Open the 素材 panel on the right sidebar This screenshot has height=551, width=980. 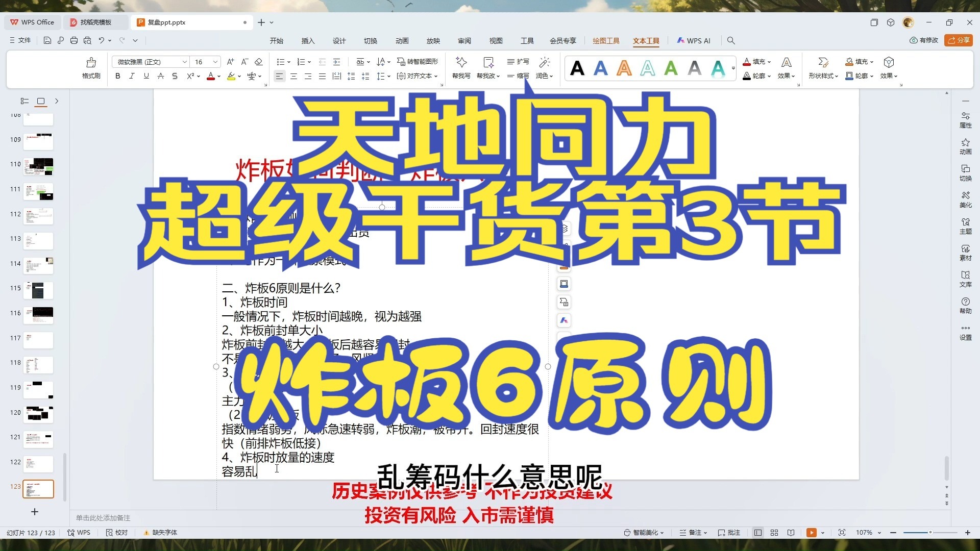965,254
